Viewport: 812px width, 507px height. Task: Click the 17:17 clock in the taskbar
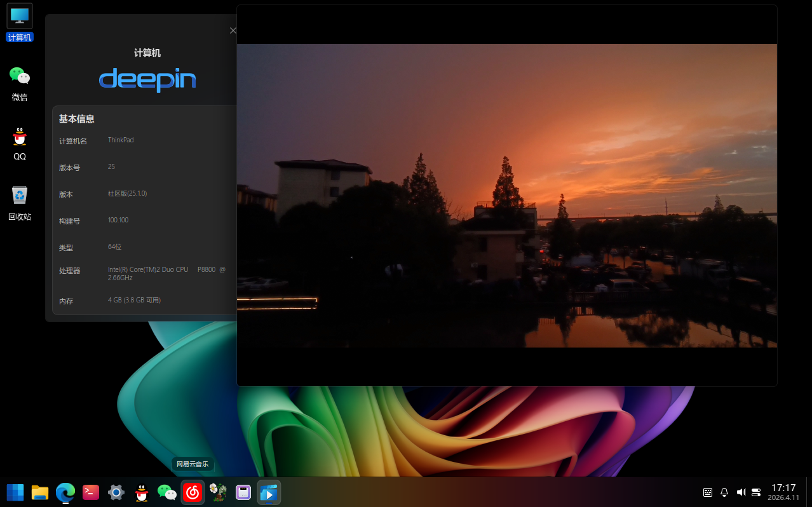(x=783, y=492)
